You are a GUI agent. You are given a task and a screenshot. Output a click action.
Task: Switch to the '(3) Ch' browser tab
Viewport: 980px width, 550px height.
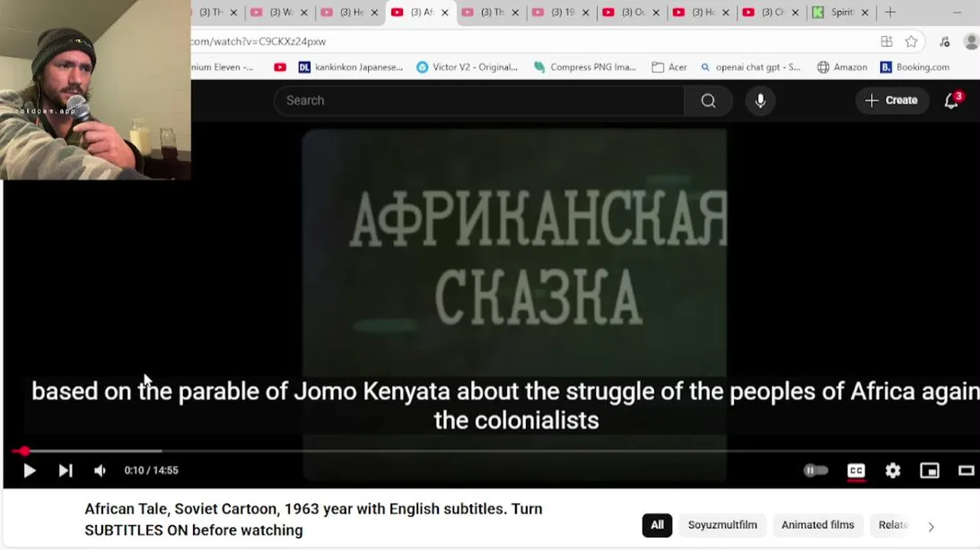(x=772, y=12)
